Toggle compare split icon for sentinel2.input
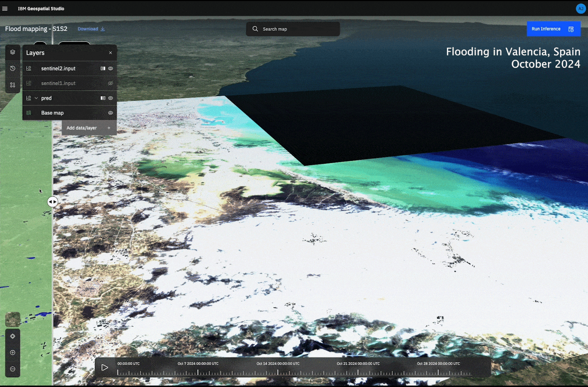The image size is (588, 387). [103, 68]
